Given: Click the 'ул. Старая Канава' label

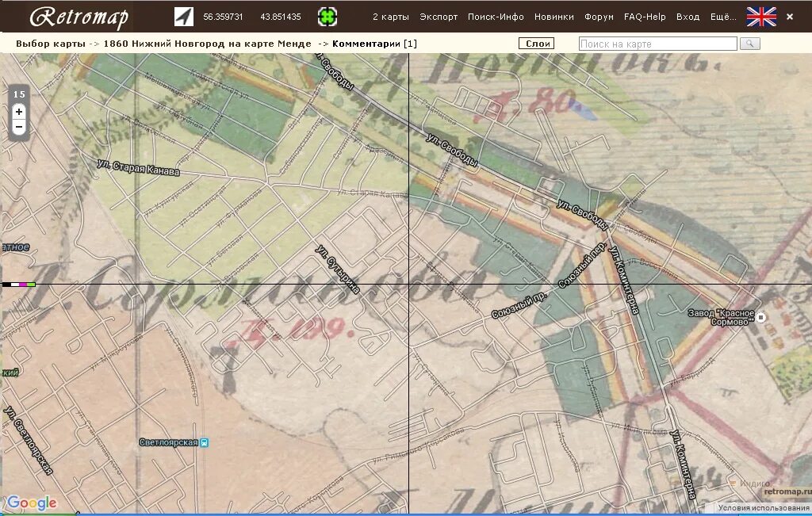Looking at the screenshot, I should coord(138,168).
